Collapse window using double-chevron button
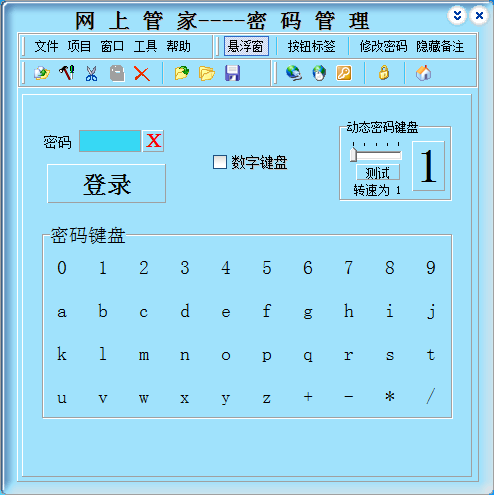Screen dimensions: 494x495 coord(457,15)
